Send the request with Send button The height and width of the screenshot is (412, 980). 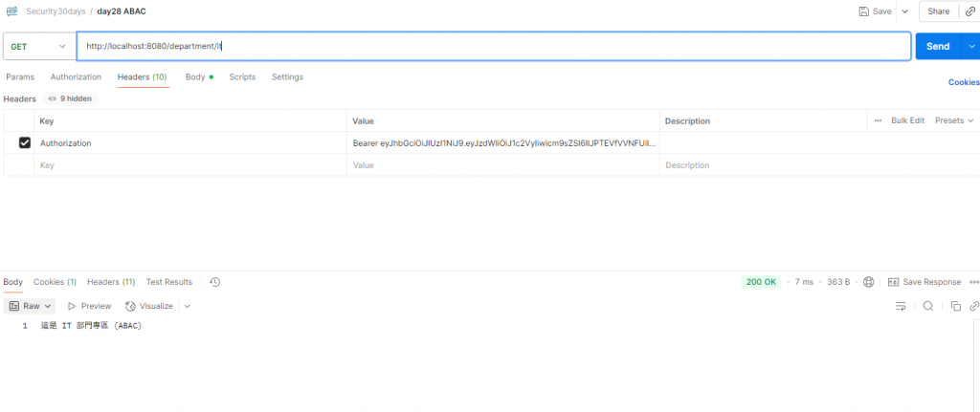938,47
